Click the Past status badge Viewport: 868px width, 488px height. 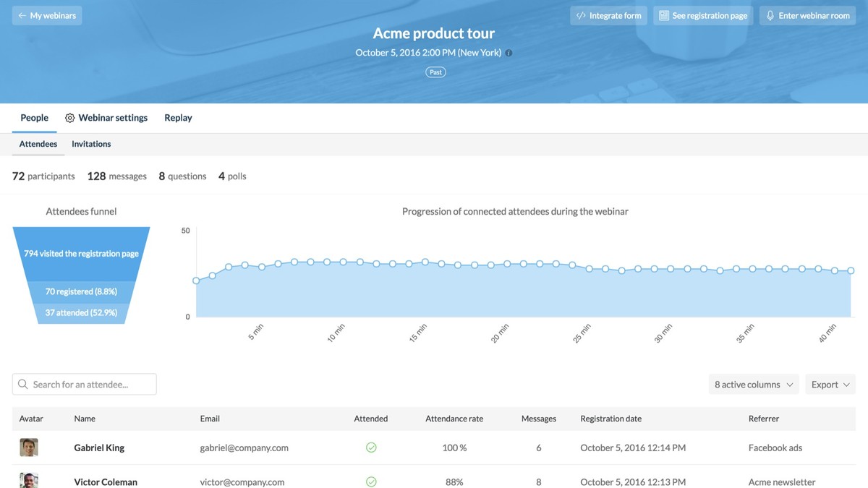click(x=435, y=72)
